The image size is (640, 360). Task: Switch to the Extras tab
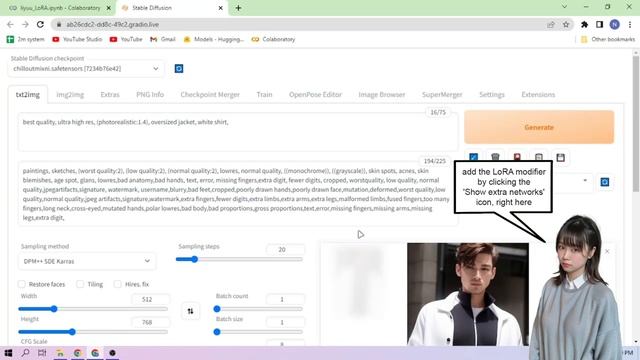pyautogui.click(x=110, y=94)
